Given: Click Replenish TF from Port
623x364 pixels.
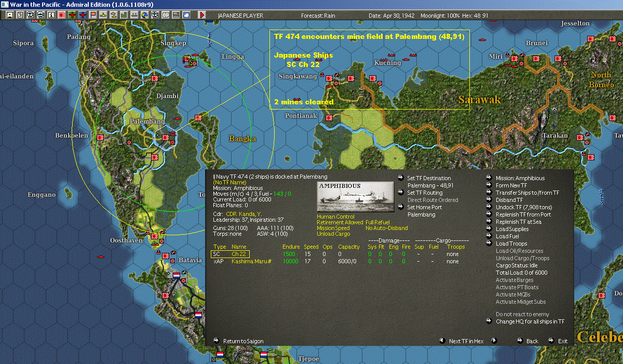Looking at the screenshot, I should pyautogui.click(x=523, y=214).
